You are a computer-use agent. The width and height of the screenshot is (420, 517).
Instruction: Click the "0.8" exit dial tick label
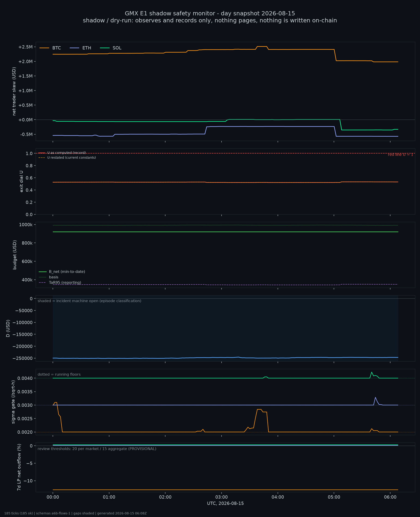click(x=29, y=166)
